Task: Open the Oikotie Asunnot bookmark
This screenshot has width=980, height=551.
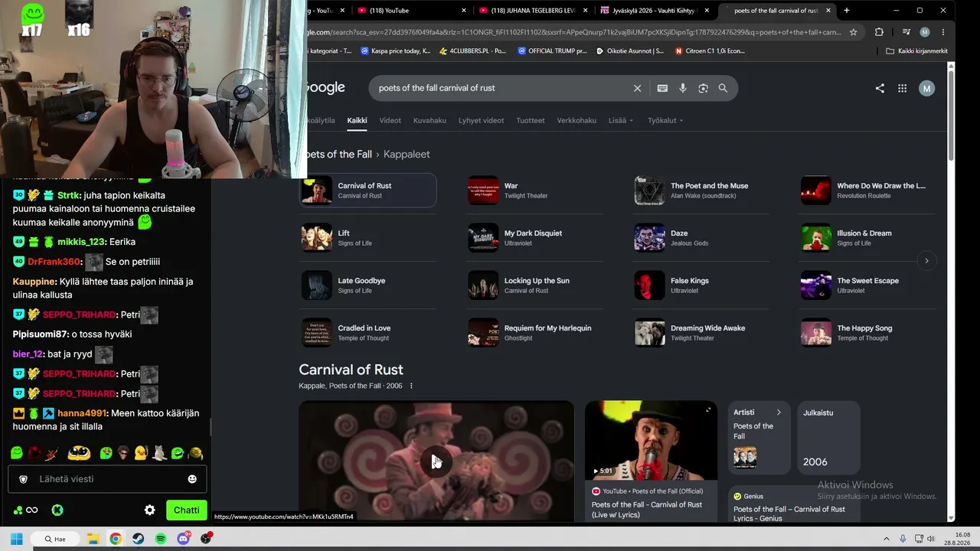Action: (x=629, y=51)
